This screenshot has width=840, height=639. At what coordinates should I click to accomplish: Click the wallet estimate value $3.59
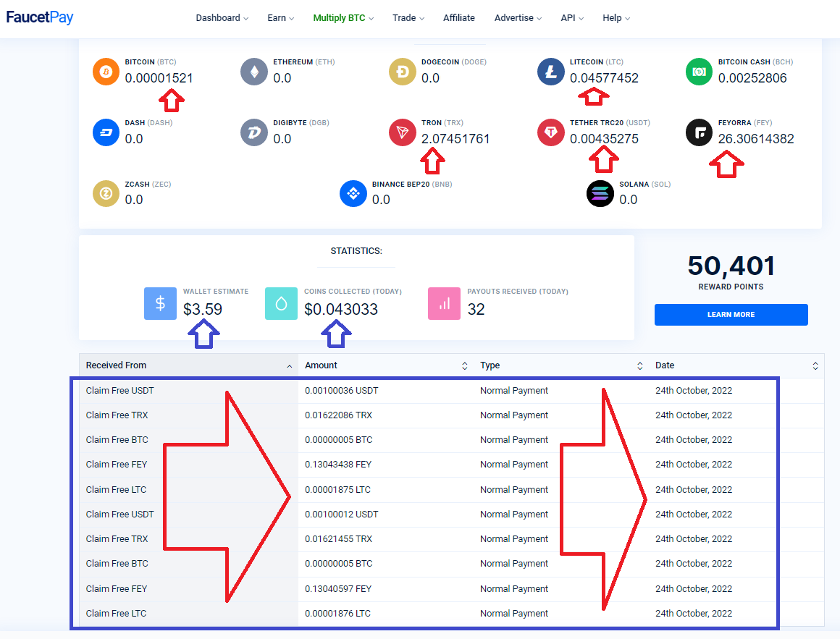pyautogui.click(x=203, y=309)
